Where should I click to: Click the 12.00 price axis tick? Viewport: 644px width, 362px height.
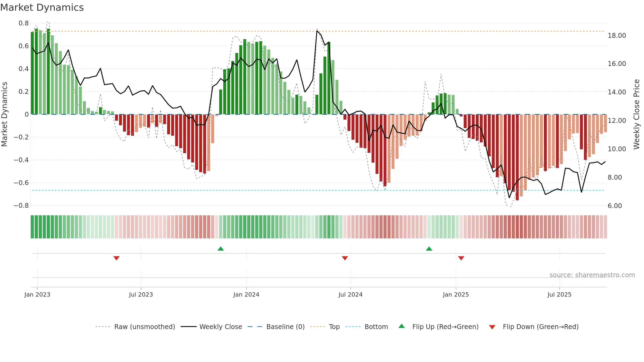[617, 121]
